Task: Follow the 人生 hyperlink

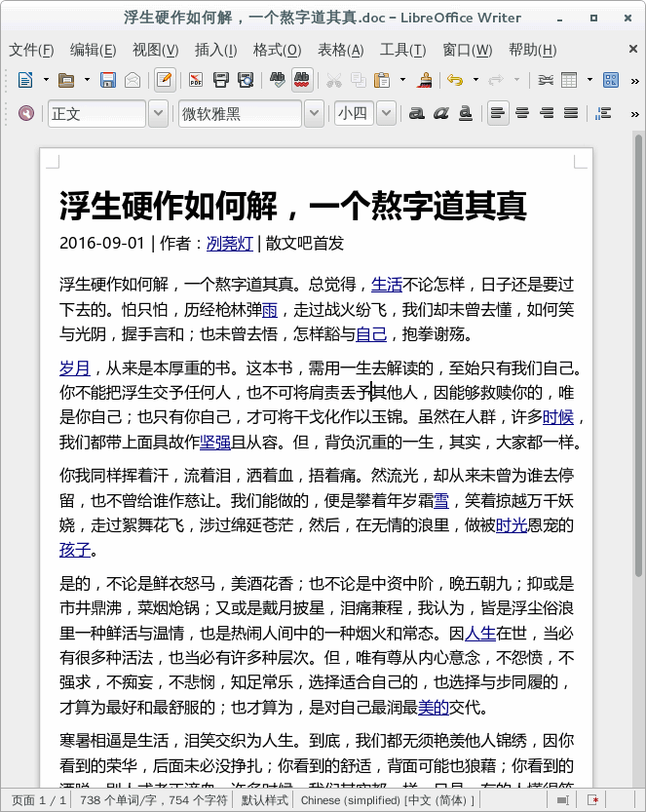Action: (x=480, y=634)
